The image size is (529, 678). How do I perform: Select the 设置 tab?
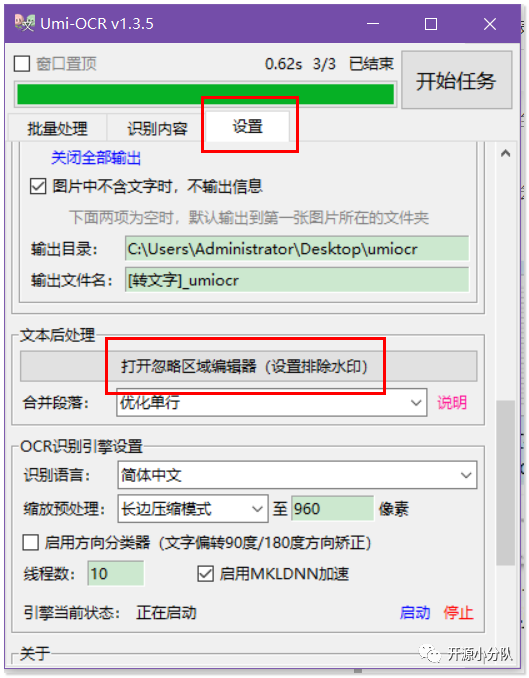[x=248, y=127]
